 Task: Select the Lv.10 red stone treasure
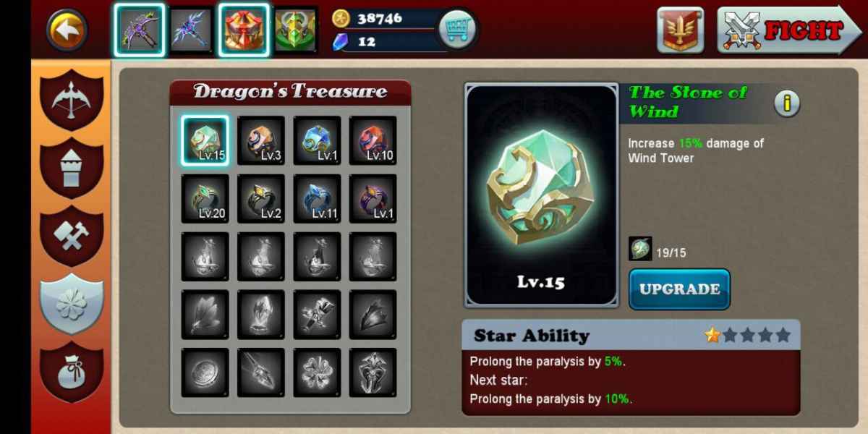[x=373, y=140]
